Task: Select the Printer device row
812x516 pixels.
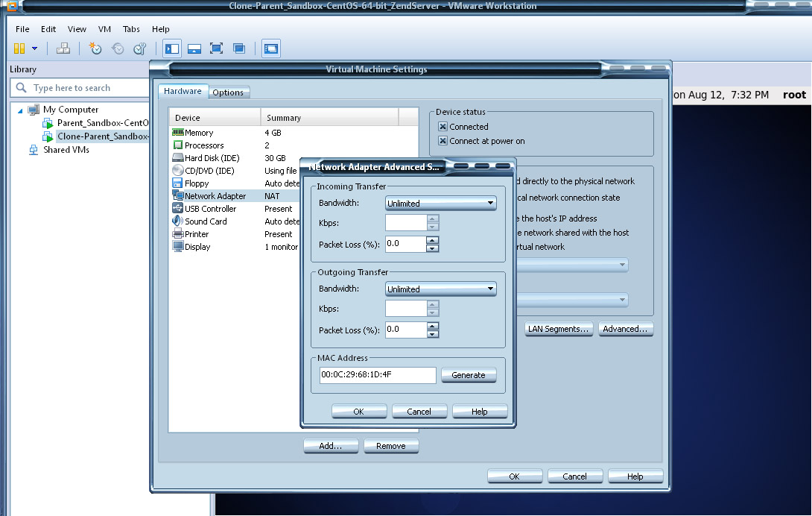Action: [x=236, y=234]
